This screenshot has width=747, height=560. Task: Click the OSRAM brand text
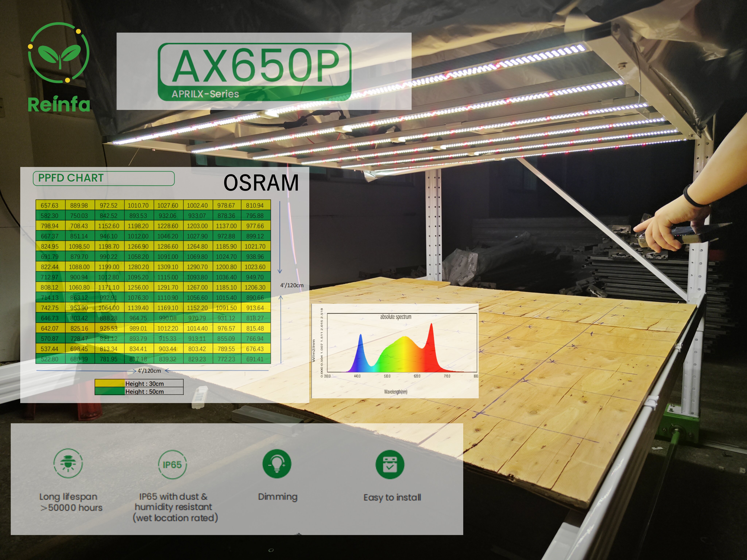pos(261,183)
